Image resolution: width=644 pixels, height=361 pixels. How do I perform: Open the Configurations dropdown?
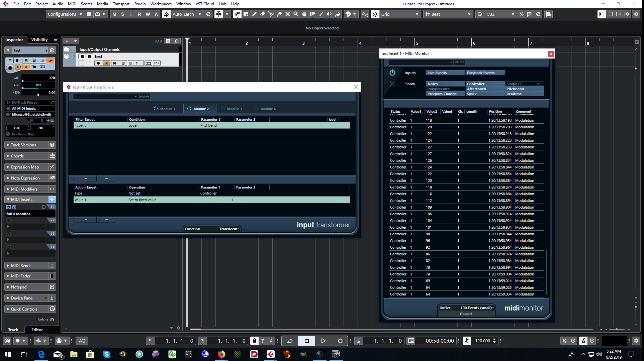65,14
